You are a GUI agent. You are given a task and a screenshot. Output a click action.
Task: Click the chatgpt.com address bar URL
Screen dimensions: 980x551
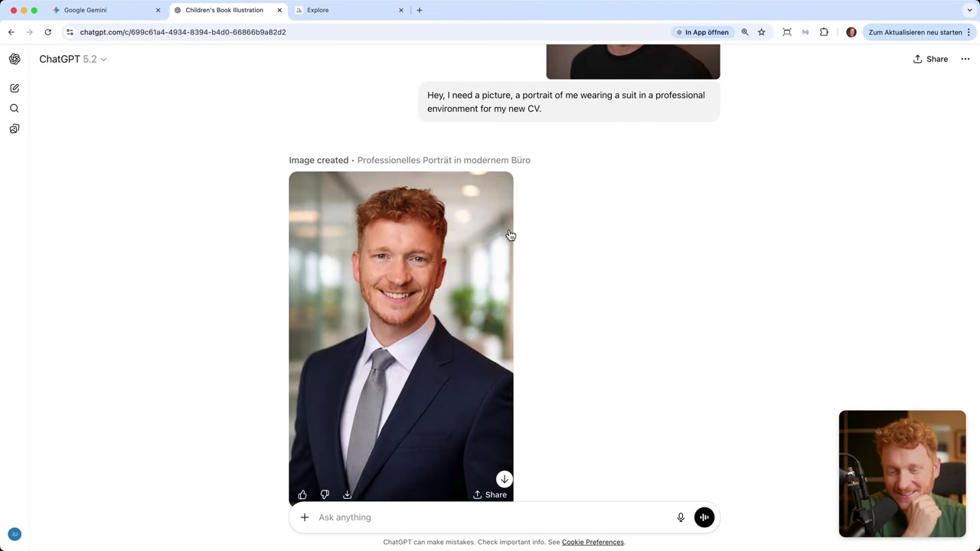[x=183, y=32]
